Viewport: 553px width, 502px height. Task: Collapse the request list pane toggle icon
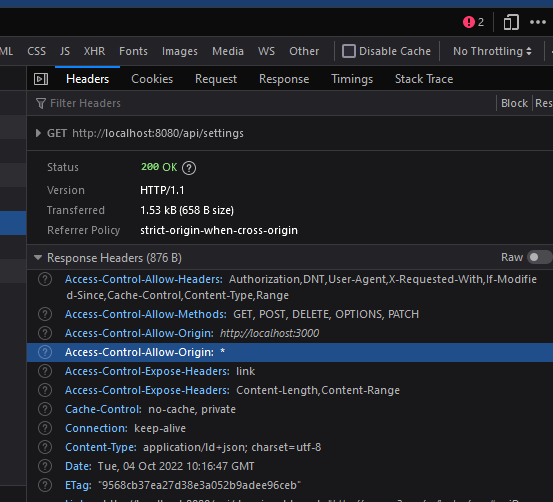41,79
